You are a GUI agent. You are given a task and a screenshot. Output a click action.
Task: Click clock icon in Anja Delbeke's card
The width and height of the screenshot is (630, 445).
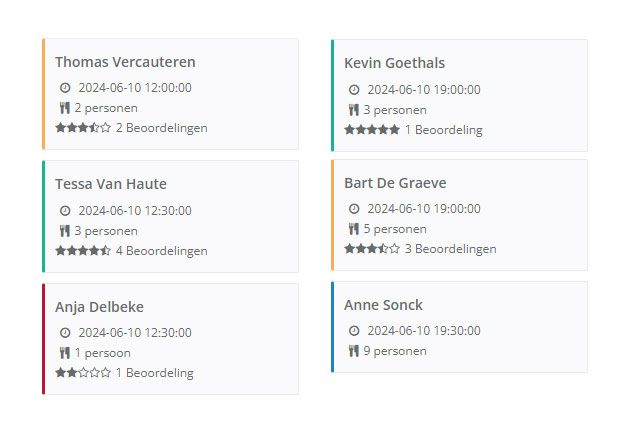click(65, 333)
